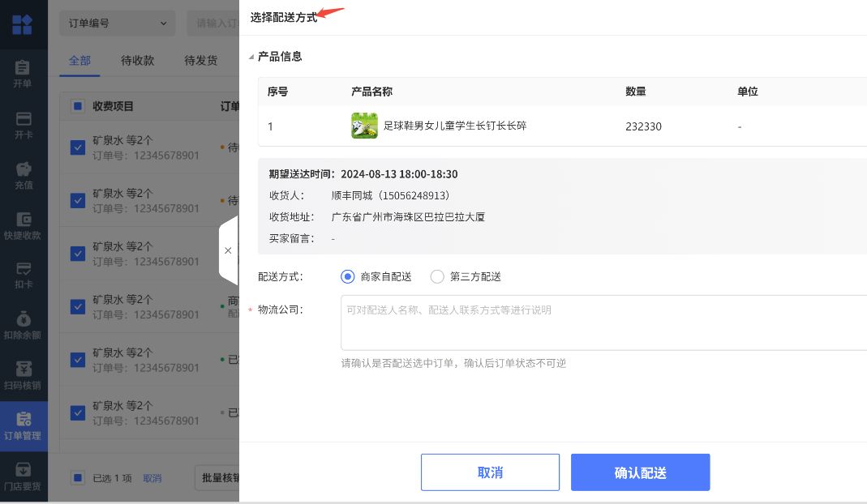Click the 序号 column header
The height and width of the screenshot is (504, 867).
[277, 92]
